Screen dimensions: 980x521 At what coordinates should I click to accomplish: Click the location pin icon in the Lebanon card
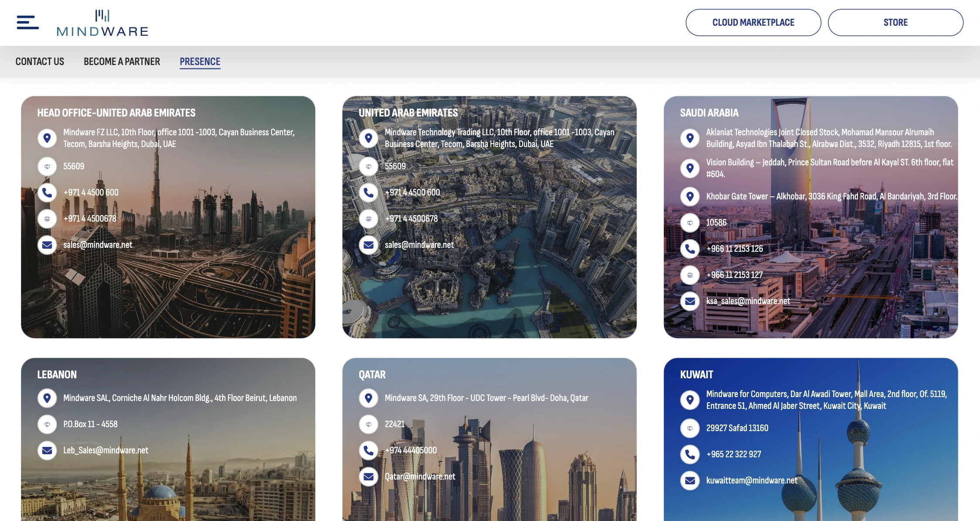[x=47, y=398]
